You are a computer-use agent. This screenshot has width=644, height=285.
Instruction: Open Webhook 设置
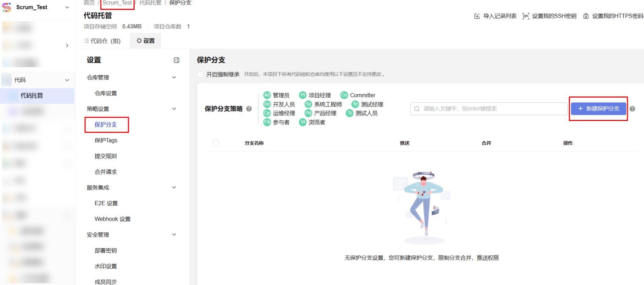tap(113, 219)
